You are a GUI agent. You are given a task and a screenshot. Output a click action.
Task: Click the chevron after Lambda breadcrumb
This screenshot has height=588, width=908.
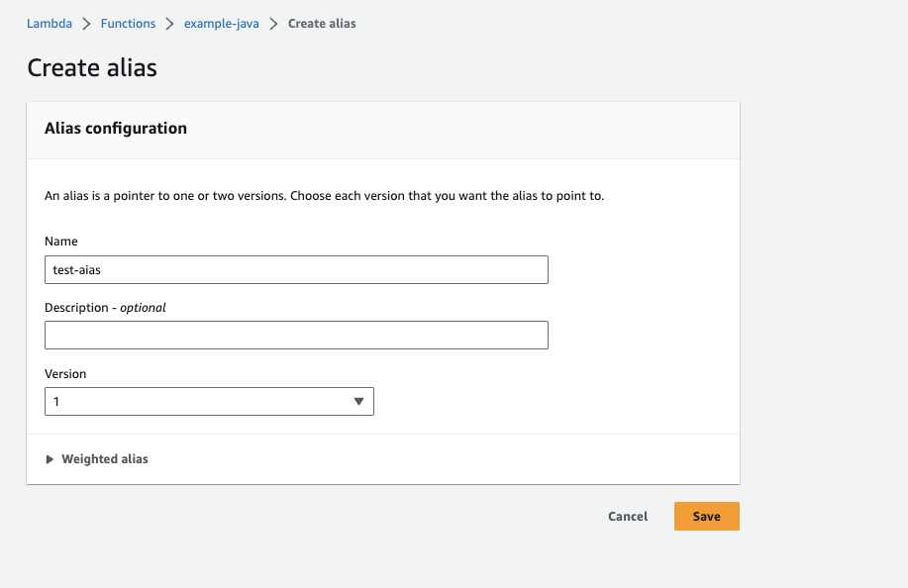[87, 24]
